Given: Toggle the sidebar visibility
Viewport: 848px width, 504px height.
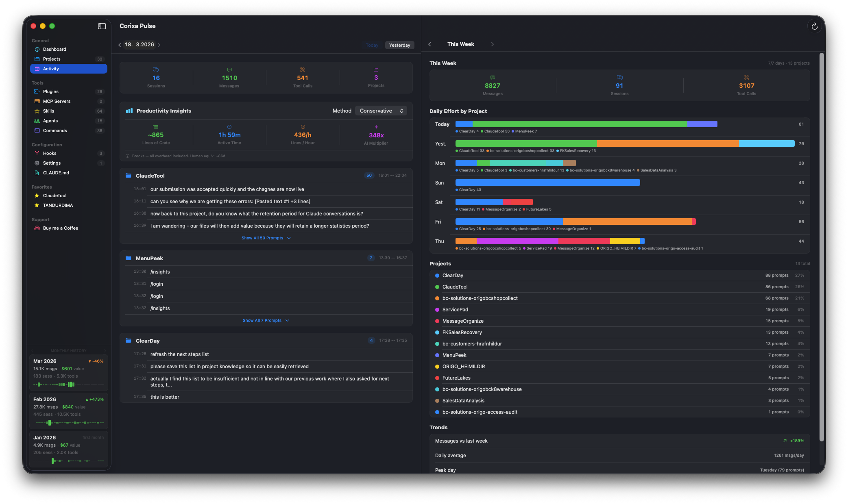Looking at the screenshot, I should (101, 26).
